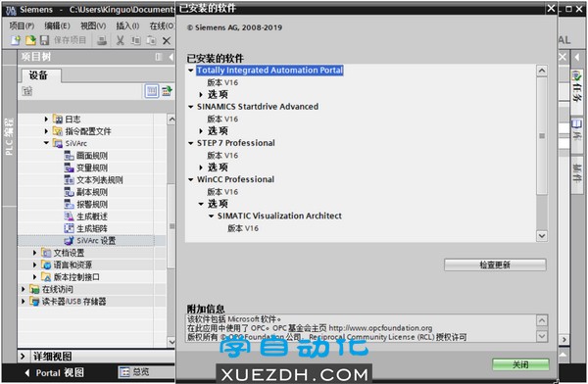The height and width of the screenshot is (384, 588).
Task: Open the 项目(P) menu
Action: (x=22, y=25)
